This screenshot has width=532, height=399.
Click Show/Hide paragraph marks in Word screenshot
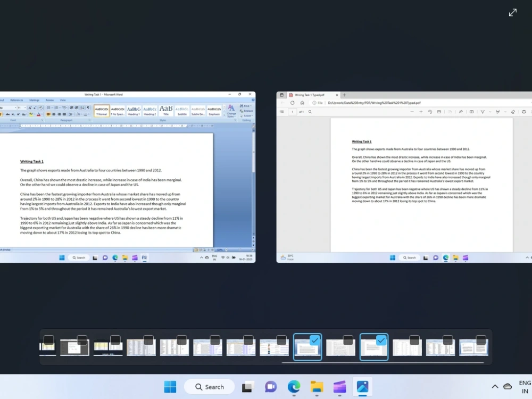point(88,107)
